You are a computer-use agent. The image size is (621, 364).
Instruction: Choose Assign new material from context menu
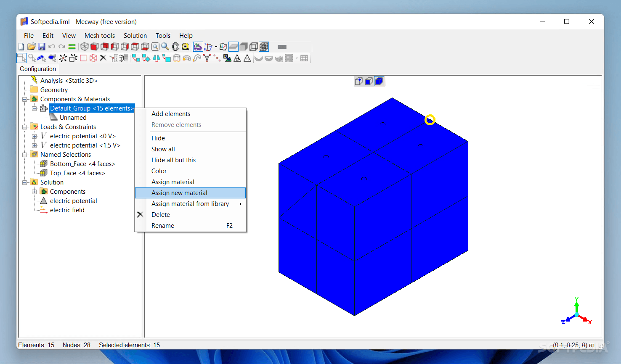point(179,193)
